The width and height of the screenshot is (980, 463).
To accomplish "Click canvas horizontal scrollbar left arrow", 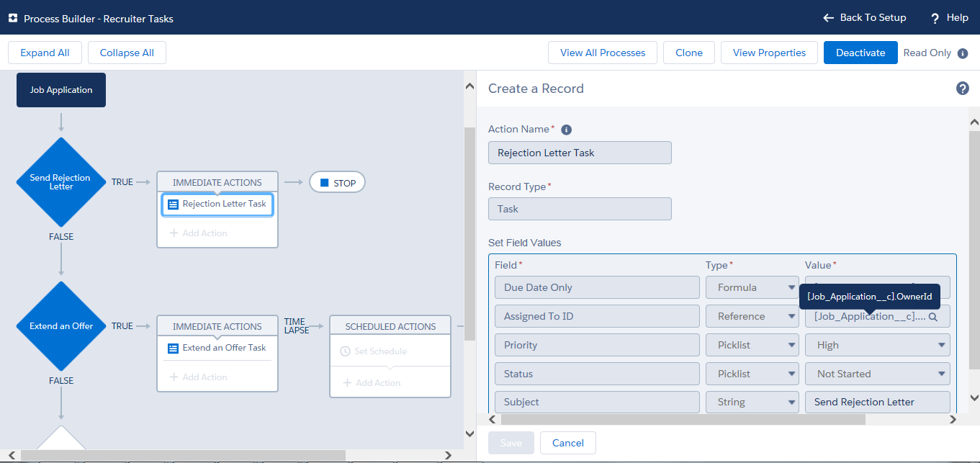I will [x=12, y=455].
